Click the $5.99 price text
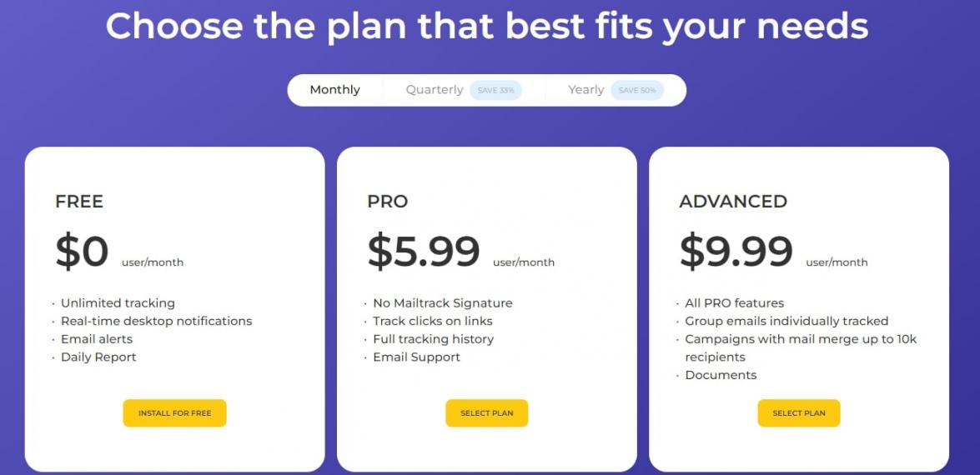980x475 pixels. pyautogui.click(x=424, y=252)
